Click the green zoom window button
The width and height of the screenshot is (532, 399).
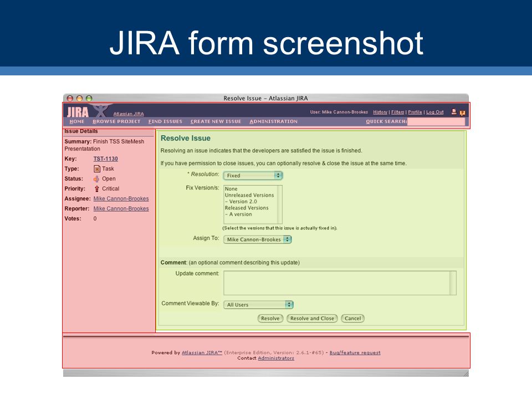click(x=89, y=99)
